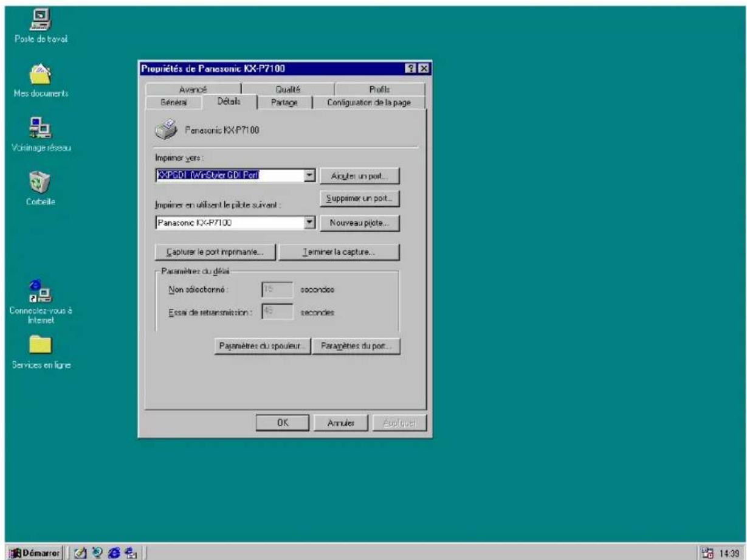The image size is (747, 560).
Task: Expand the printer driver dropdown arrow
Action: [x=309, y=223]
